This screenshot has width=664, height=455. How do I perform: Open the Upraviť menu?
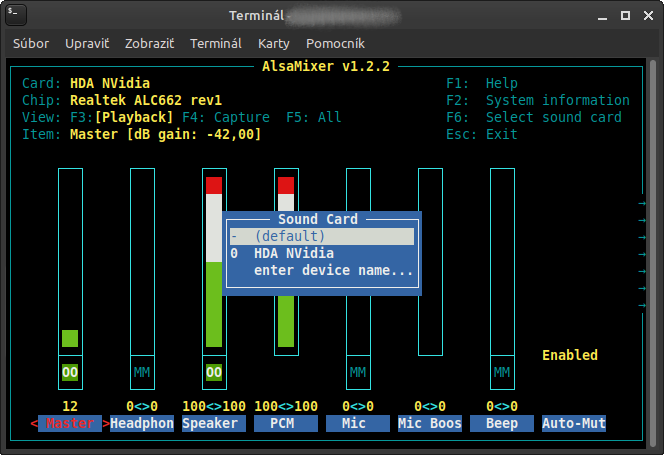87,44
